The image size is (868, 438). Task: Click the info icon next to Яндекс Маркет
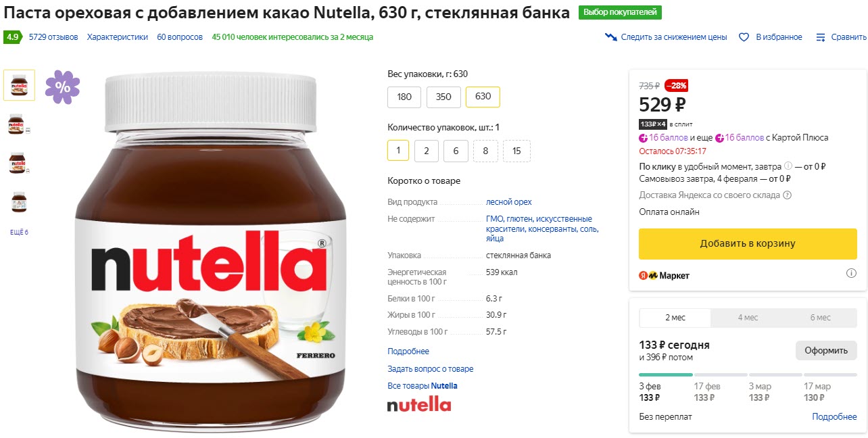(850, 273)
